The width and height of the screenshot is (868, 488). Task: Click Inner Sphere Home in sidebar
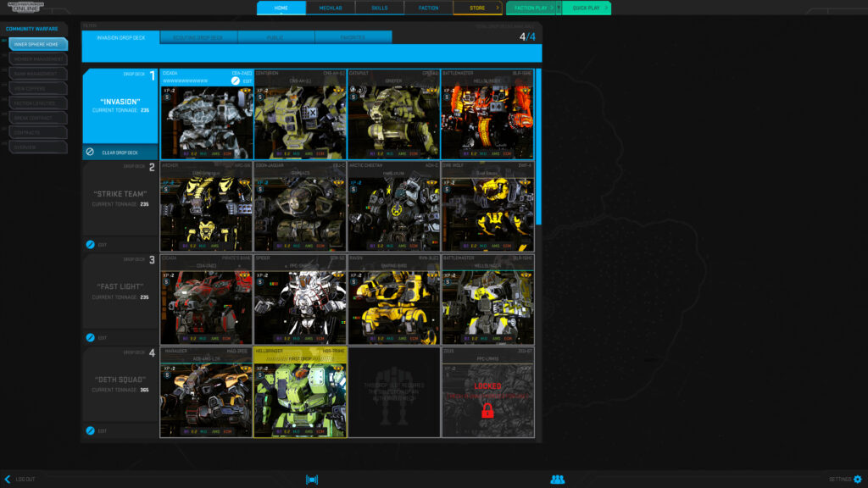point(38,44)
